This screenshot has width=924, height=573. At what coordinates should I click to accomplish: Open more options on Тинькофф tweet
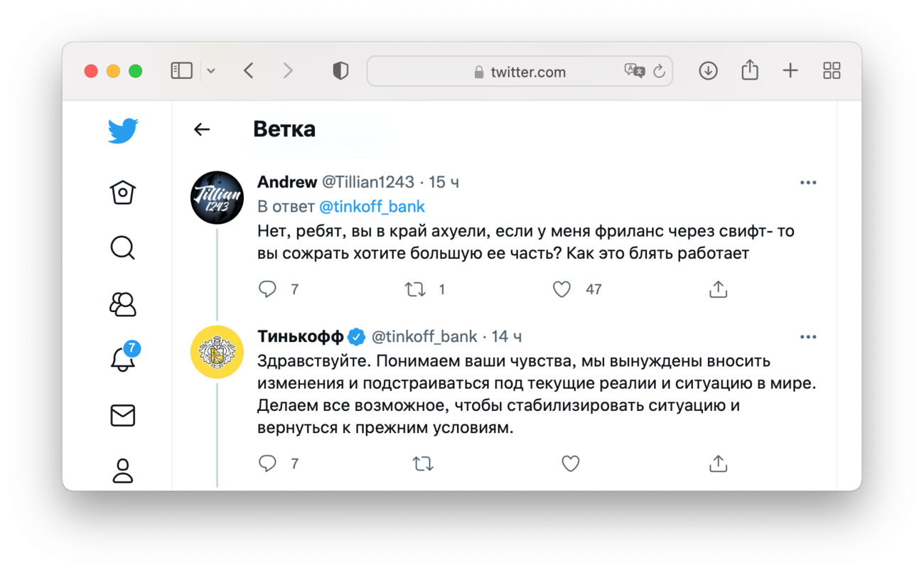808,337
